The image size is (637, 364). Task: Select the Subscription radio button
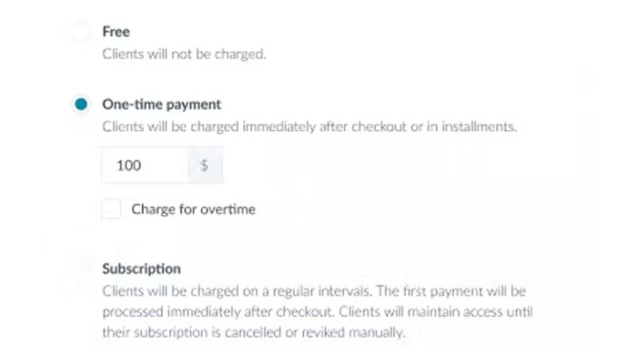click(82, 268)
